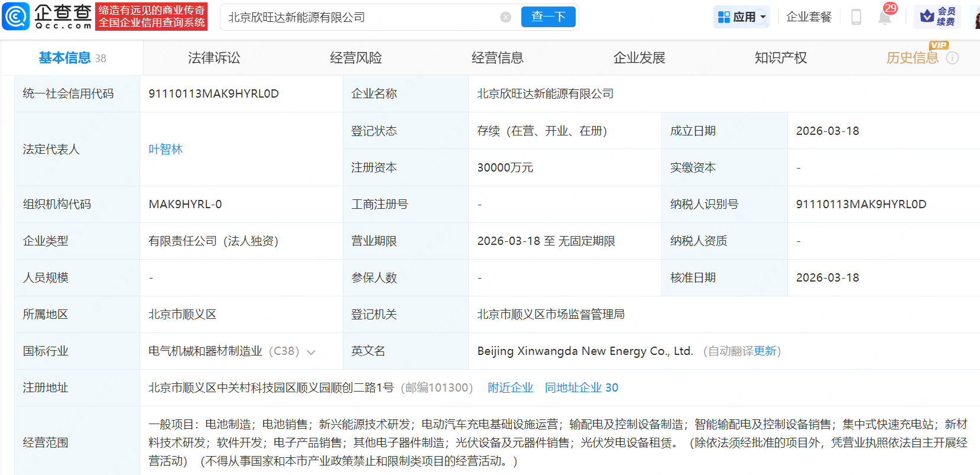Image resolution: width=980 pixels, height=475 pixels.
Task: Open 同地址企业 30 link
Action: point(581,387)
